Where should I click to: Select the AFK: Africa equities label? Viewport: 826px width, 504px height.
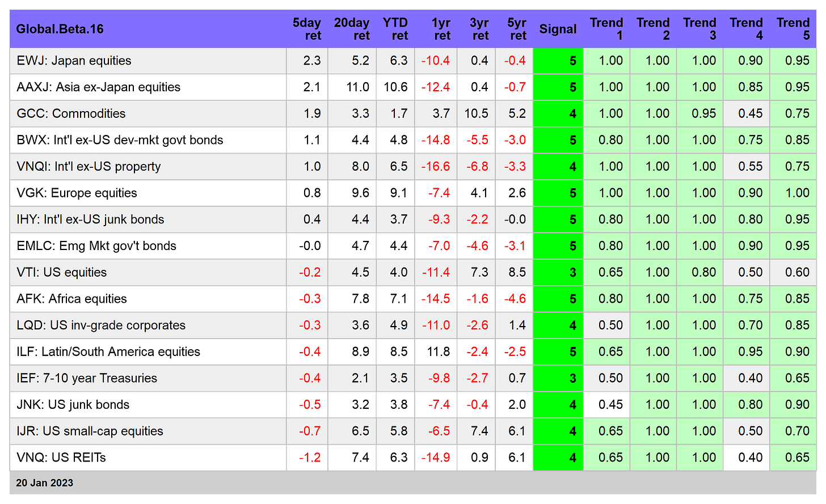(71, 299)
